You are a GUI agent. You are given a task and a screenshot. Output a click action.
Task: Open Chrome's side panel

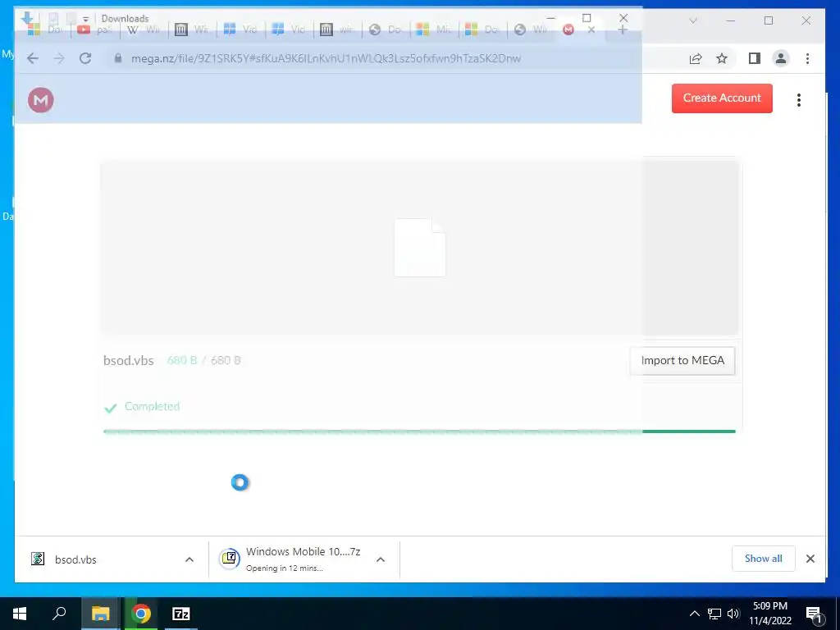click(755, 58)
